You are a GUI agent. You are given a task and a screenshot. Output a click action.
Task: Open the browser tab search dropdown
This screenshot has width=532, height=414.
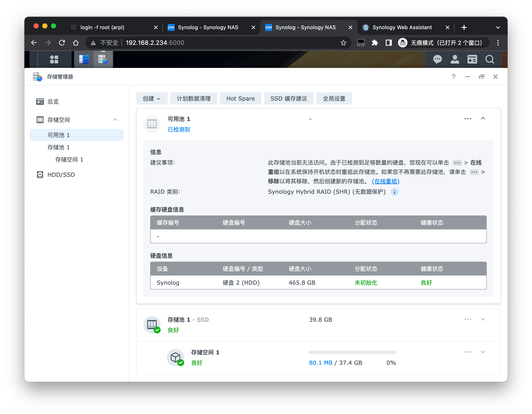point(498,27)
